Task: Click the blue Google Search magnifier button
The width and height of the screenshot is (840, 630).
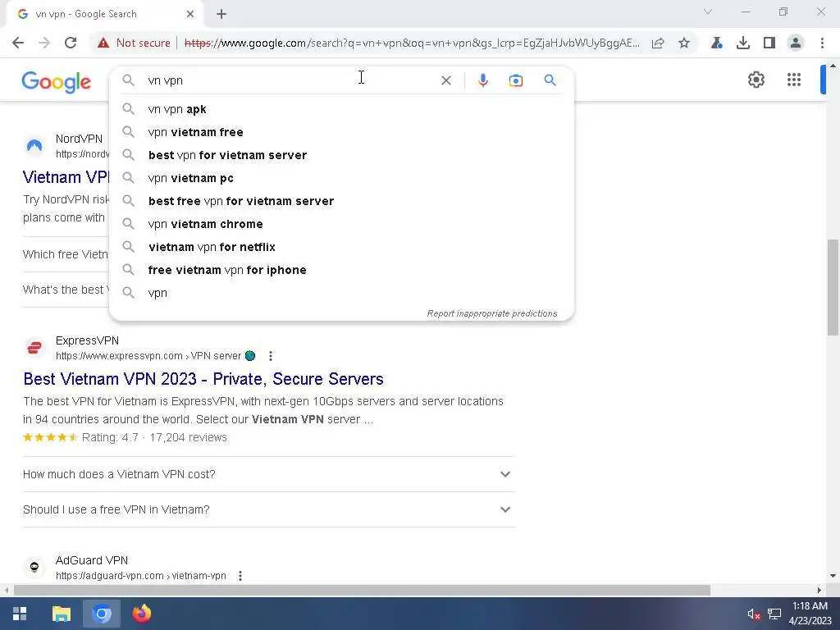Action: click(550, 80)
